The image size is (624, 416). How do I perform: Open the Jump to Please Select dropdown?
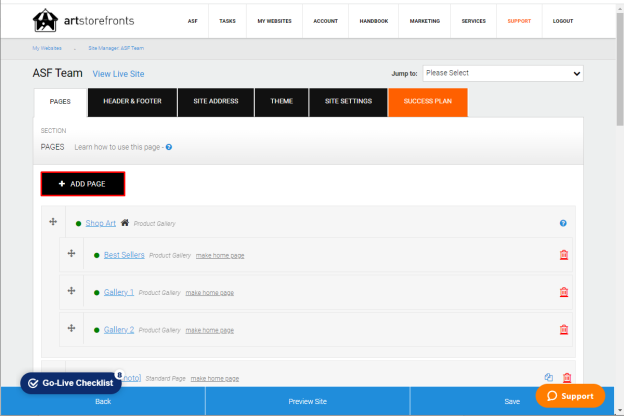(x=503, y=73)
